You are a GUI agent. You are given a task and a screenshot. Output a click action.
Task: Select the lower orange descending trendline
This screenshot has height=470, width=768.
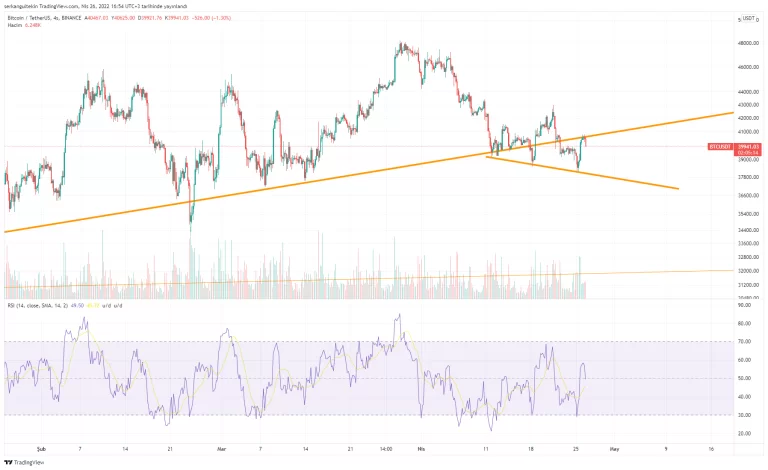(x=600, y=175)
